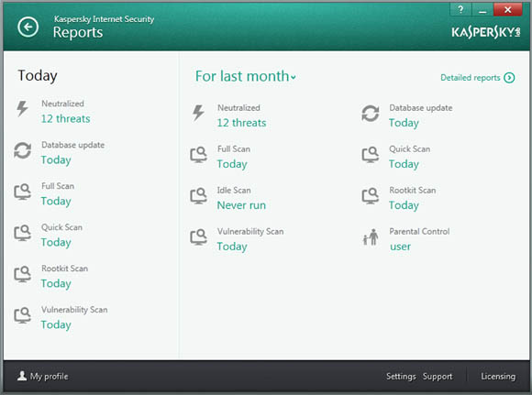
Task: Click the Idle Scan monitor icon
Action: (x=198, y=195)
